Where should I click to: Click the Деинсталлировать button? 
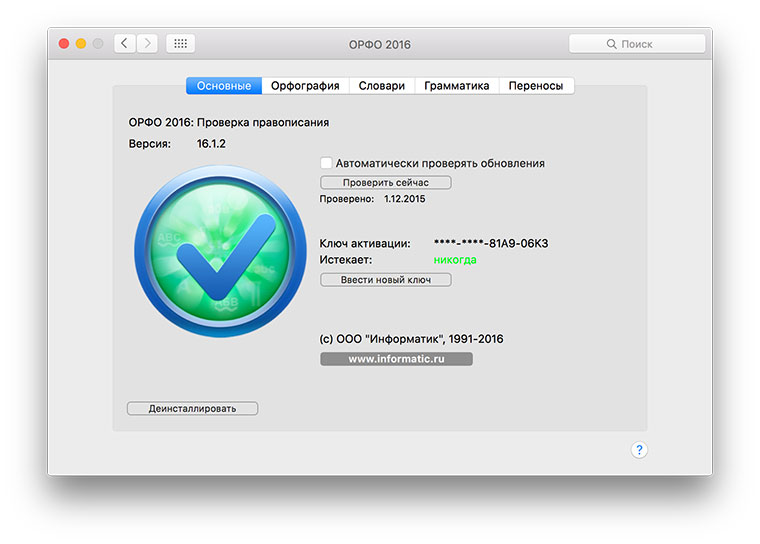point(192,408)
